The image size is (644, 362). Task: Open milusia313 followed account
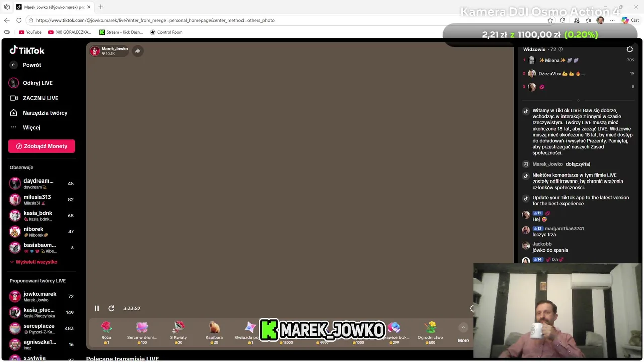(42, 200)
